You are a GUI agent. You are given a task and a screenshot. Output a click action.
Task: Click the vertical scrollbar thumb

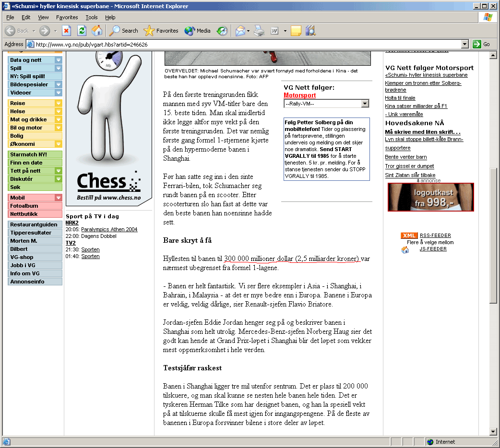(x=493, y=236)
